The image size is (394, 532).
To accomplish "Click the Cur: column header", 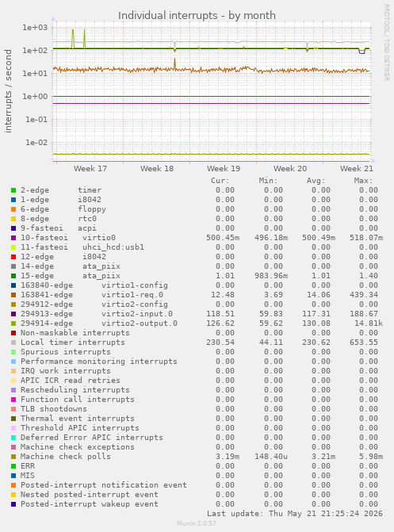I will (x=220, y=181).
